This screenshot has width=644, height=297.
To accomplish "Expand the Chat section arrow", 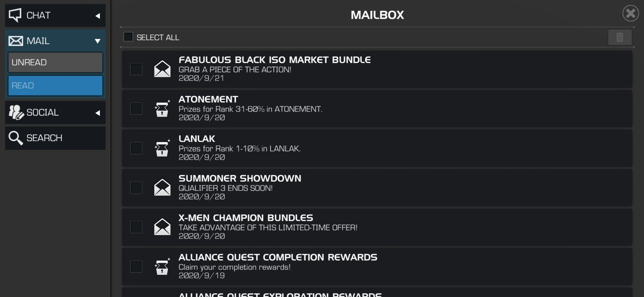I will coord(98,16).
